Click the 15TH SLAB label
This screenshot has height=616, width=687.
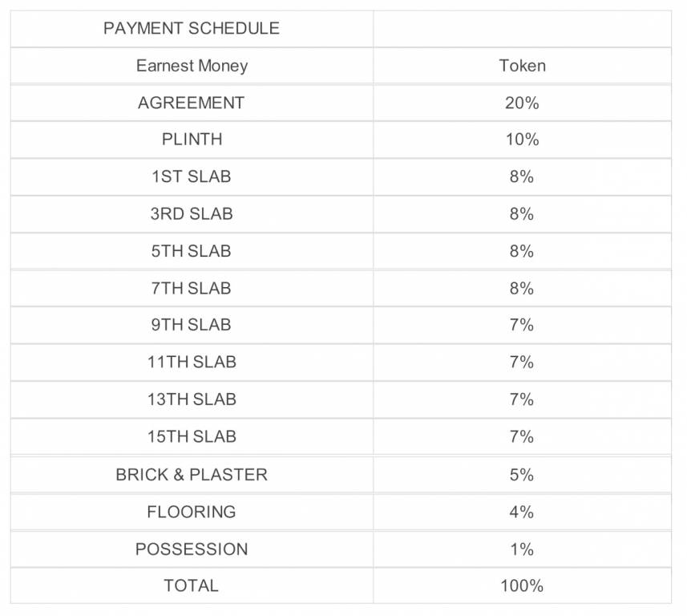click(x=192, y=436)
